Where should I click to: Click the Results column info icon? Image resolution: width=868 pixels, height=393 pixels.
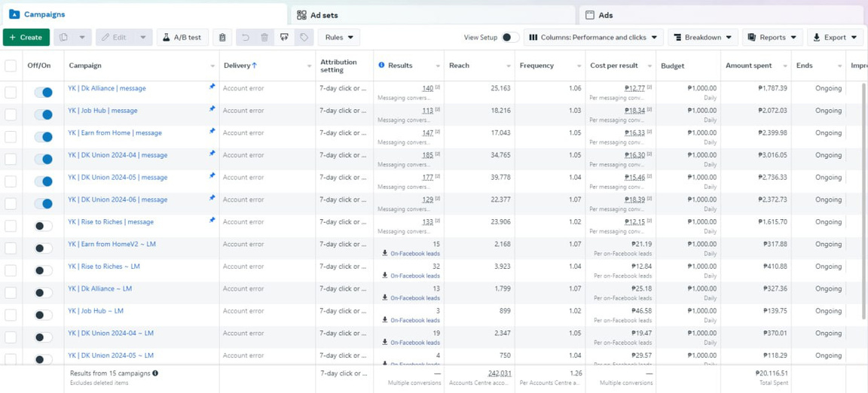click(381, 65)
